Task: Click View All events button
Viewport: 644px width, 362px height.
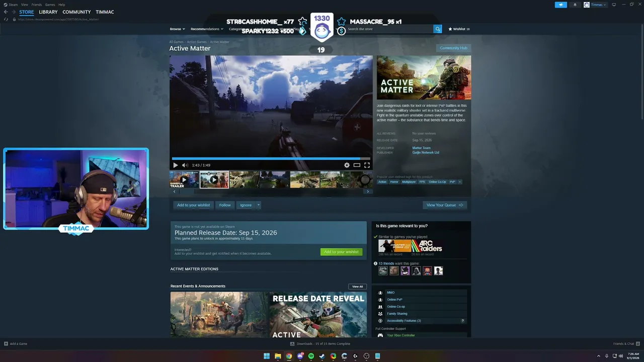Action: [x=357, y=287]
